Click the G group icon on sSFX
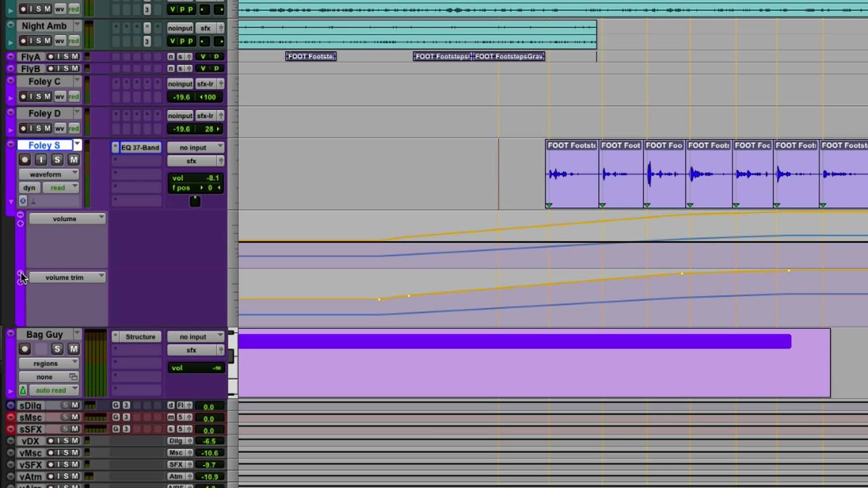 pyautogui.click(x=116, y=429)
